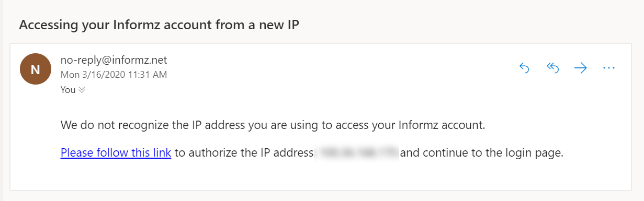
Task: Click the blurred IP address text
Action: [357, 153]
